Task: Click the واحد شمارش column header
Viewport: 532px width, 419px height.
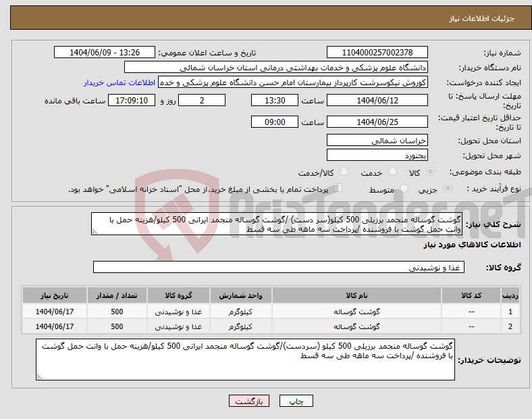Action: coord(240,295)
